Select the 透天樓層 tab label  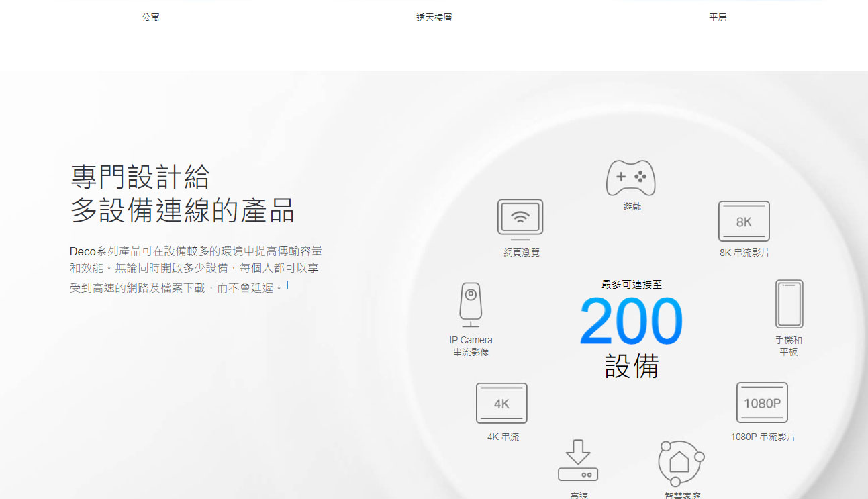tap(434, 17)
